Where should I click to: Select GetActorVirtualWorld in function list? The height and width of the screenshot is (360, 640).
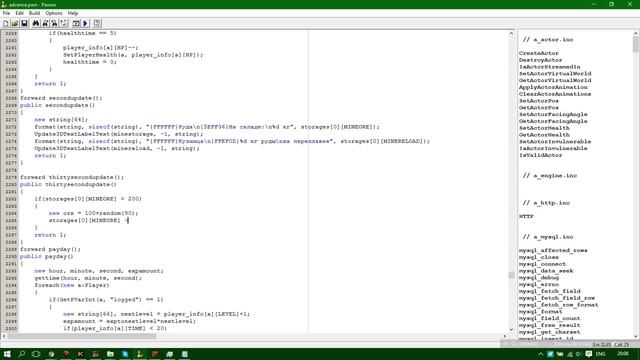pos(555,80)
